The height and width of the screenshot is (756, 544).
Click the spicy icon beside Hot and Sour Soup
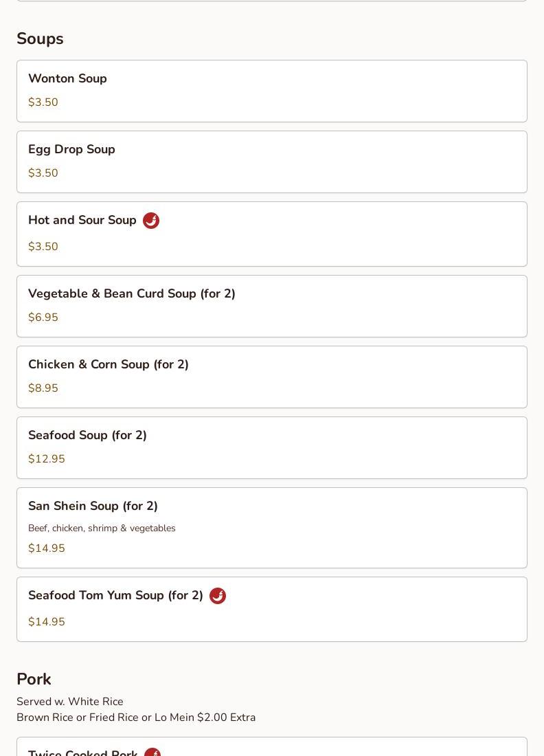tap(151, 221)
